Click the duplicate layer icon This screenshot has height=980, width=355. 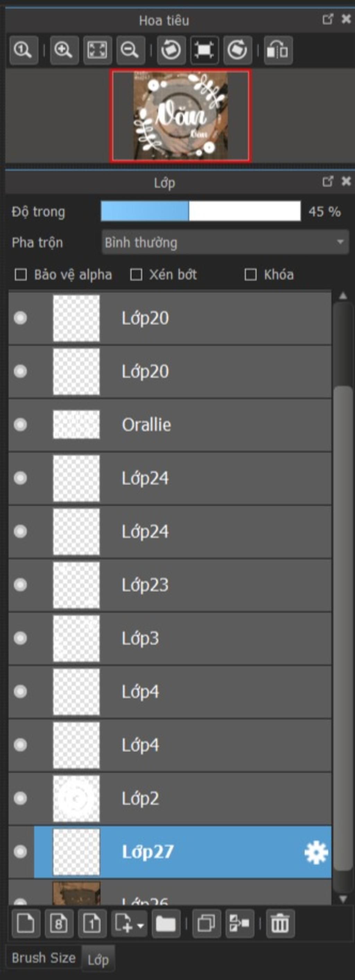207,923
